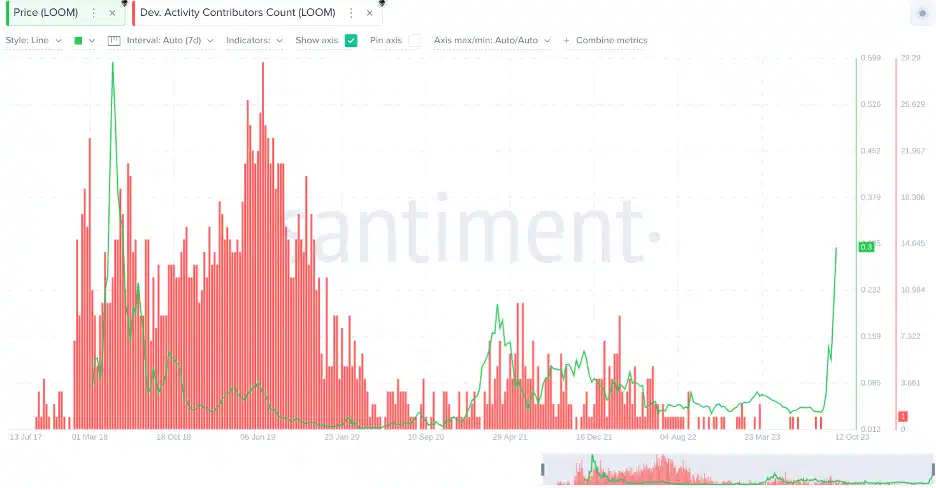Click the 21.967 contributors axis value
Screen dimensions: 936x488
point(913,151)
